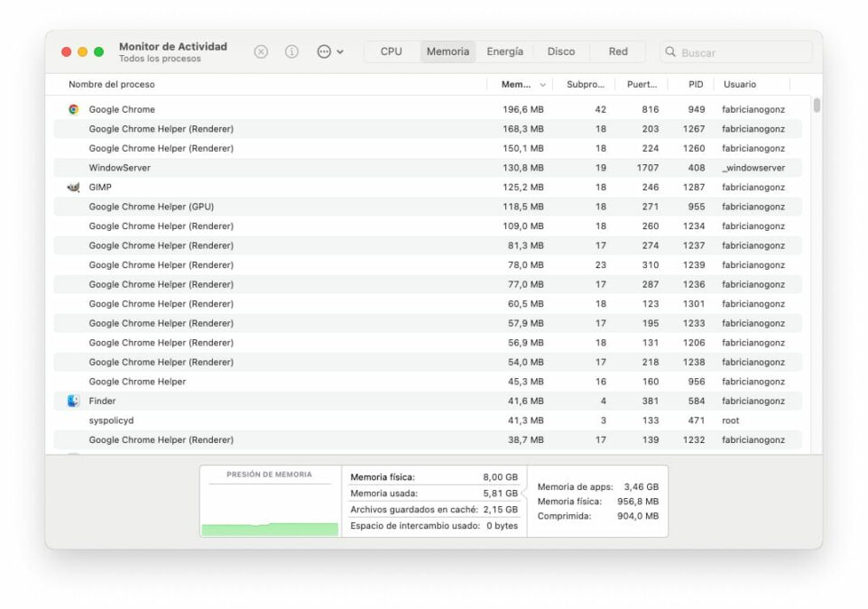Switch to the Memoria tab
Image resolution: width=868 pixels, height=609 pixels.
[x=448, y=51]
